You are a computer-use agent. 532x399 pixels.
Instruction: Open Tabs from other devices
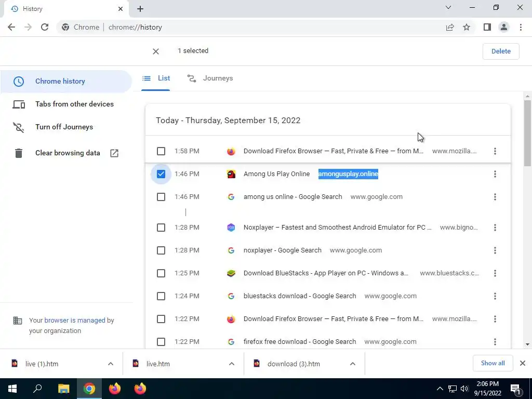pos(66,104)
